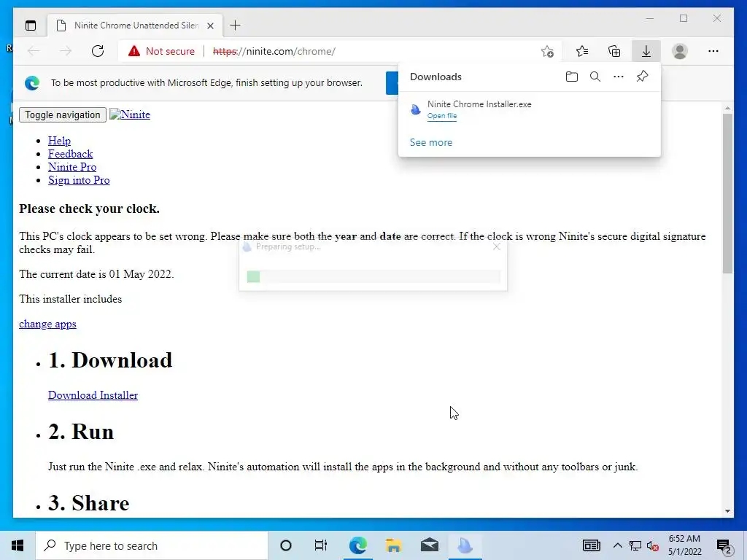Click the Preparing setup progress bar
The image size is (747, 560).
tap(373, 276)
